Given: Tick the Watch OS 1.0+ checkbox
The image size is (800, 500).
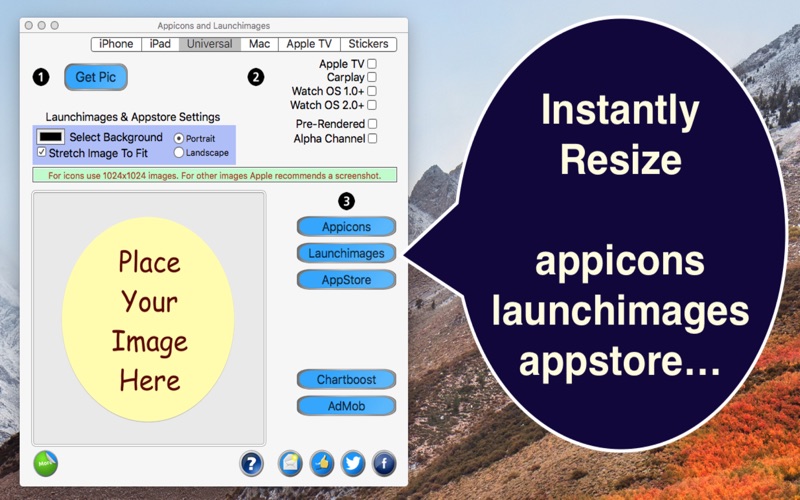Looking at the screenshot, I should [372, 91].
